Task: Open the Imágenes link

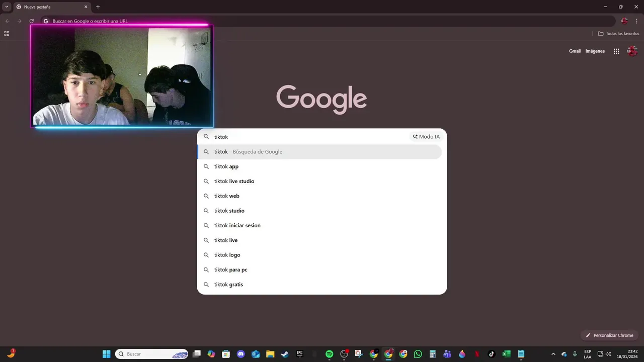Action: click(x=595, y=51)
